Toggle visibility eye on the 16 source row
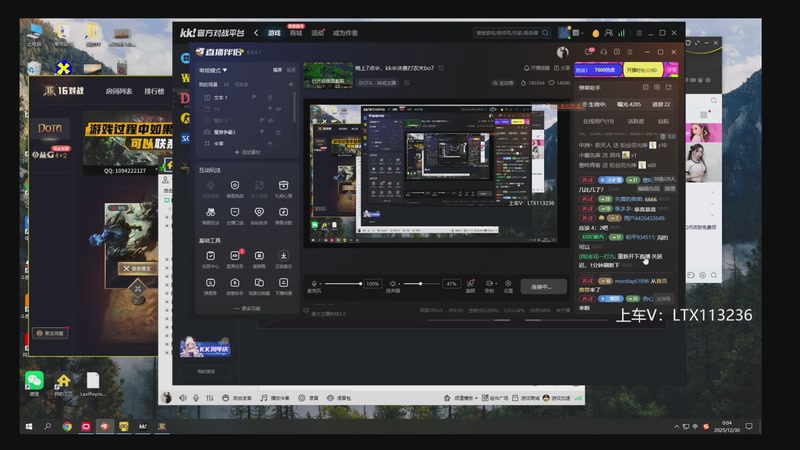The image size is (800, 450). pyautogui.click(x=279, y=109)
